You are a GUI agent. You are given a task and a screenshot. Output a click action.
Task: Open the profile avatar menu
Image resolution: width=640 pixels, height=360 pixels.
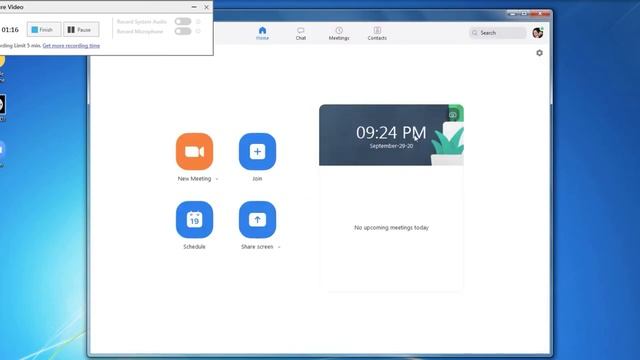538,33
